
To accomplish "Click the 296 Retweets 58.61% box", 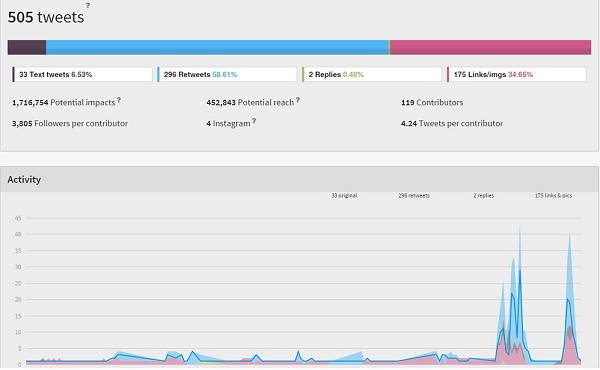I will click(x=227, y=74).
